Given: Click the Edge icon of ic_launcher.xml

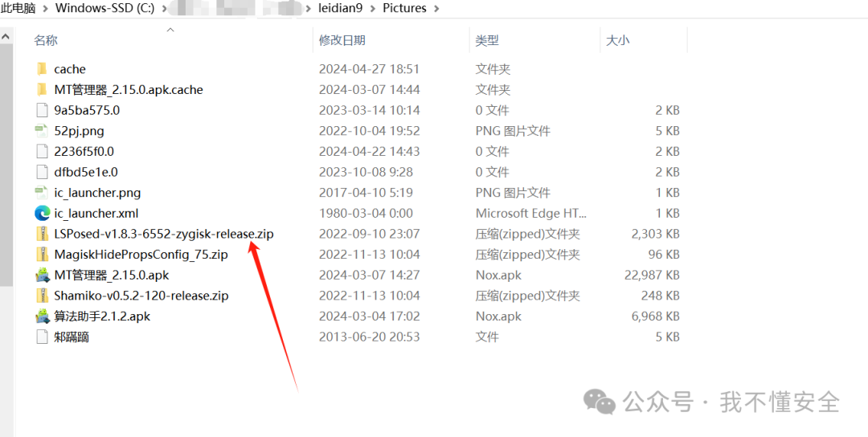Looking at the screenshot, I should pos(42,213).
